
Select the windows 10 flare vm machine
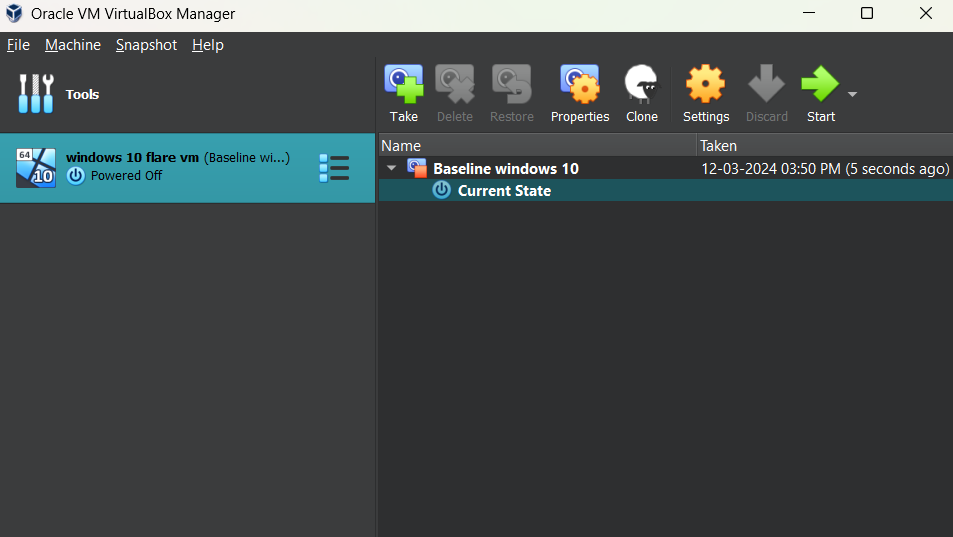pyautogui.click(x=187, y=168)
